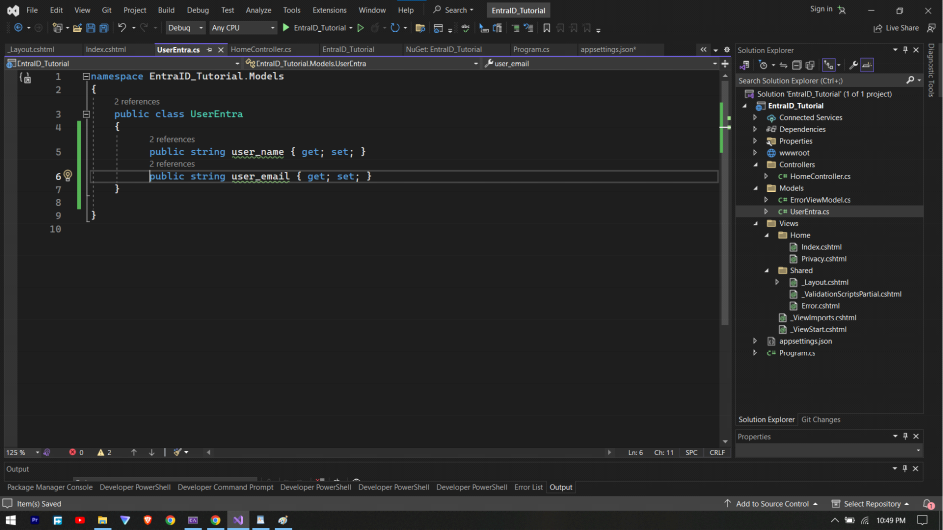The image size is (943, 530).
Task: Switch to the HomeController.cs tab
Action: [x=261, y=49]
